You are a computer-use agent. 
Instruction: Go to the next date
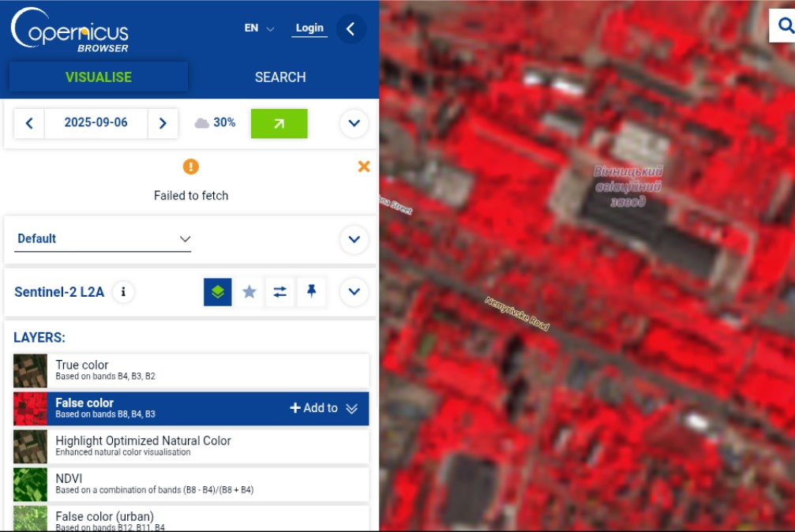pyautogui.click(x=163, y=123)
